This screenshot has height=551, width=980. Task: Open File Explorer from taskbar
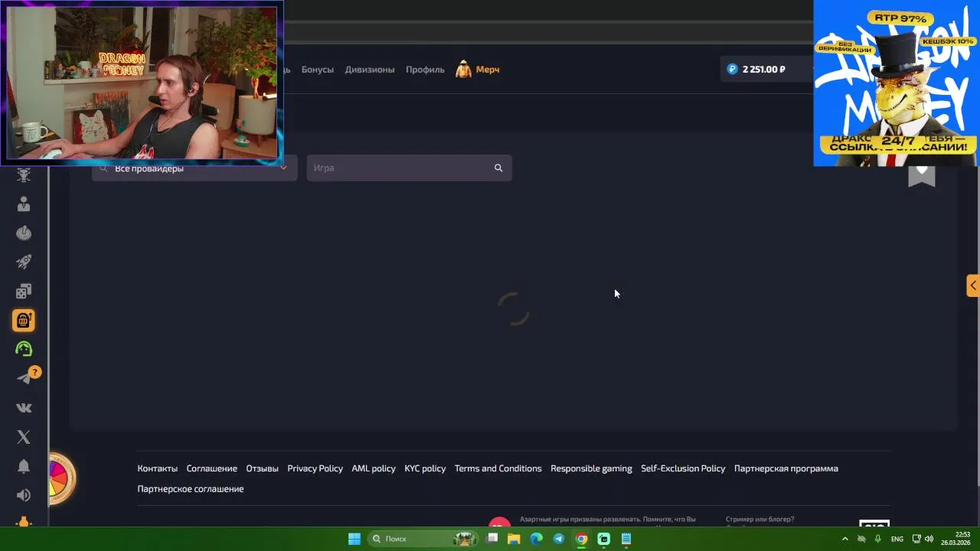514,539
